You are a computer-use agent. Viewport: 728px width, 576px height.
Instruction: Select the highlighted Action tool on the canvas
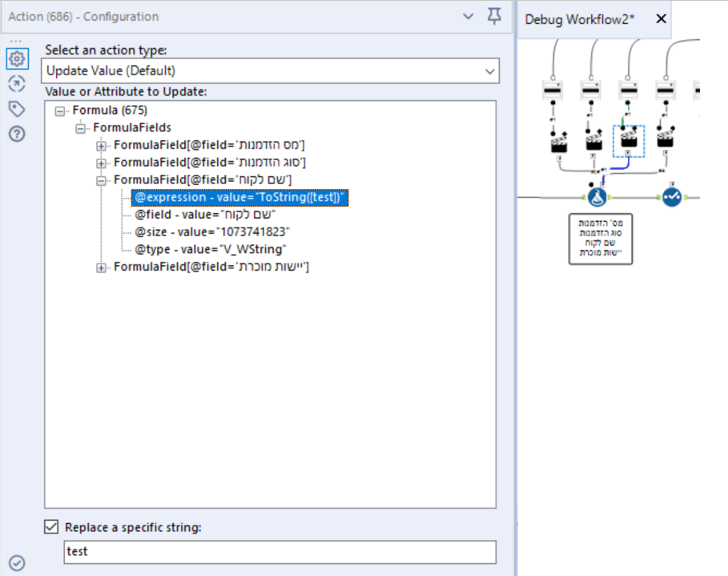(x=628, y=140)
